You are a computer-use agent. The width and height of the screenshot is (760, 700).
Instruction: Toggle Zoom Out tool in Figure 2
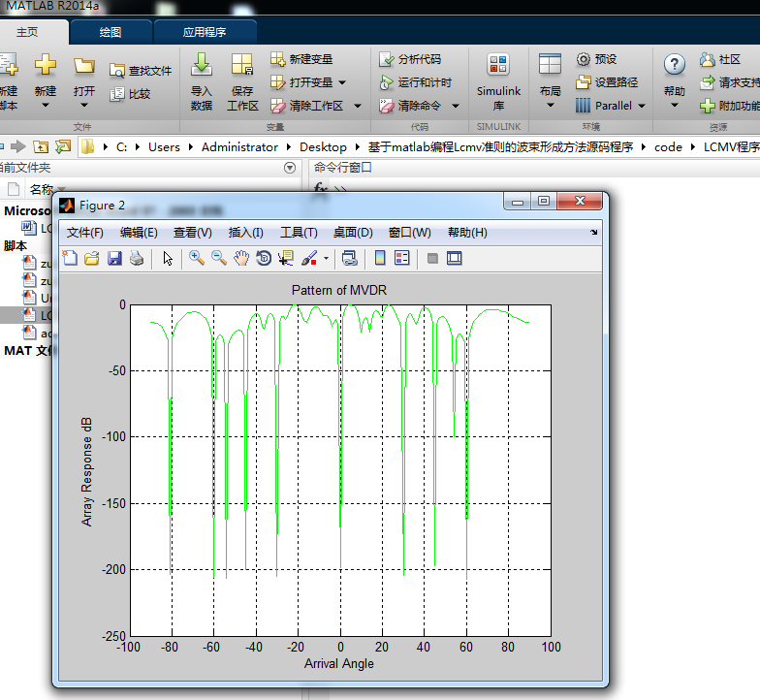click(219, 258)
